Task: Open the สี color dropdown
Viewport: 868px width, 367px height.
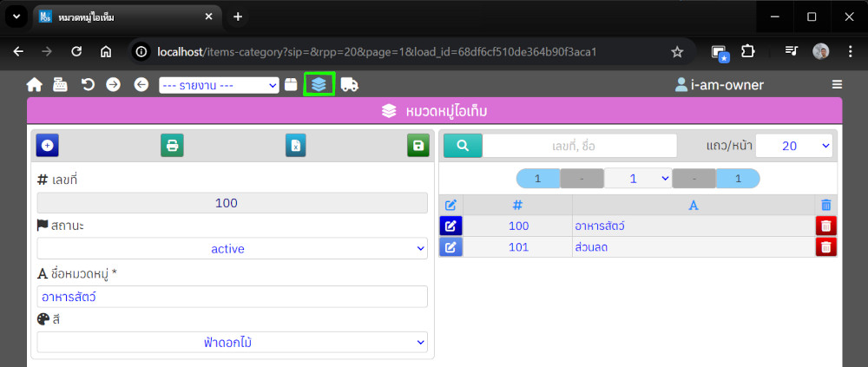Action: click(x=232, y=343)
